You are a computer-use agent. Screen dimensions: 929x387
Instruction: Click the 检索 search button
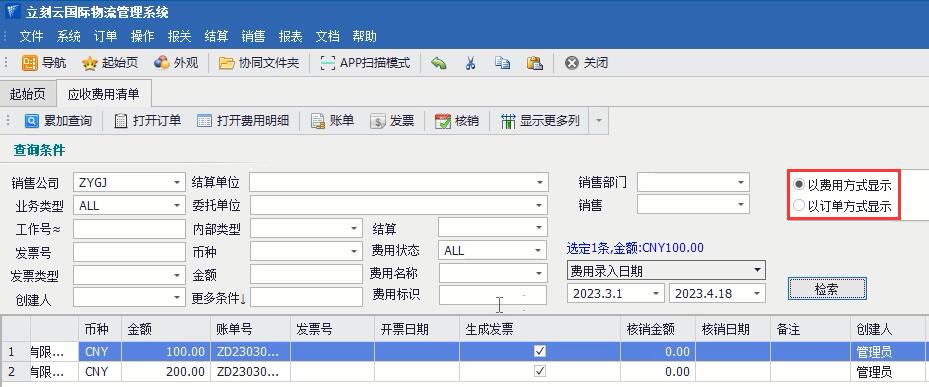point(827,289)
